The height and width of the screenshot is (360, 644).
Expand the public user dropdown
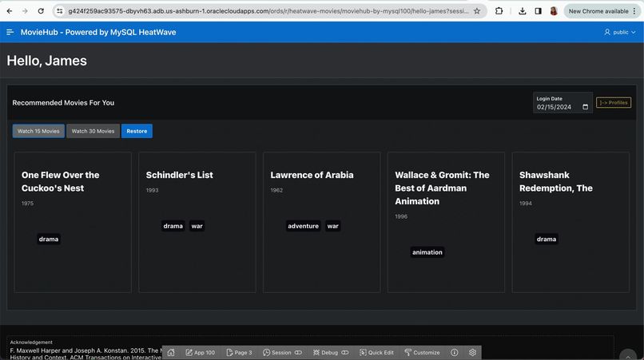pos(620,32)
